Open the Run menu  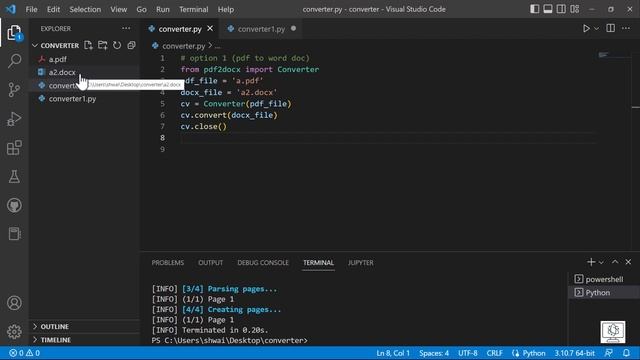[162, 9]
